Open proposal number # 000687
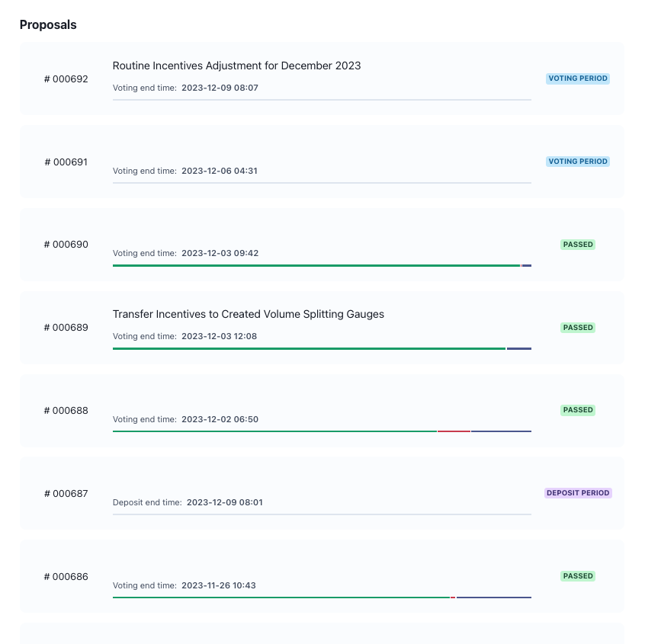Screen dimensions: 645x644 pos(66,493)
